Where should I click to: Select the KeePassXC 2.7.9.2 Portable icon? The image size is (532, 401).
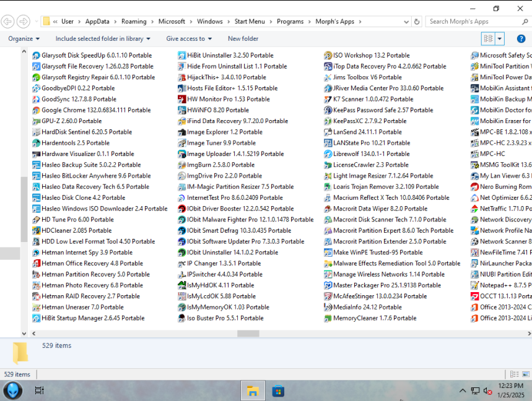328,121
